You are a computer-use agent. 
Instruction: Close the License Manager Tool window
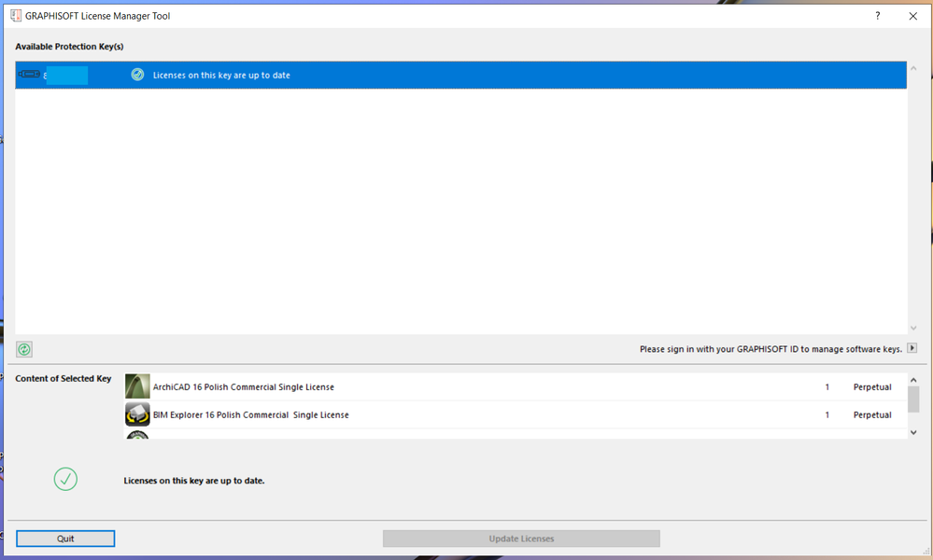coord(912,16)
